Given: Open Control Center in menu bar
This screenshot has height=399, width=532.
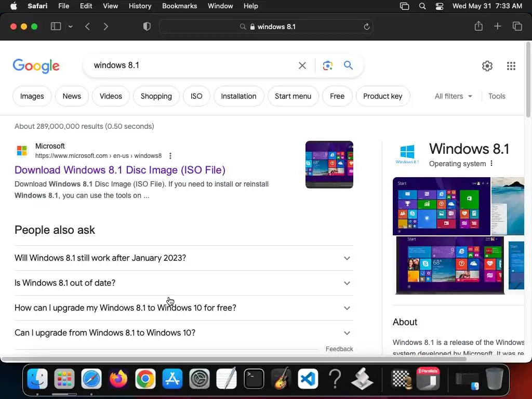Looking at the screenshot, I should click(440, 6).
